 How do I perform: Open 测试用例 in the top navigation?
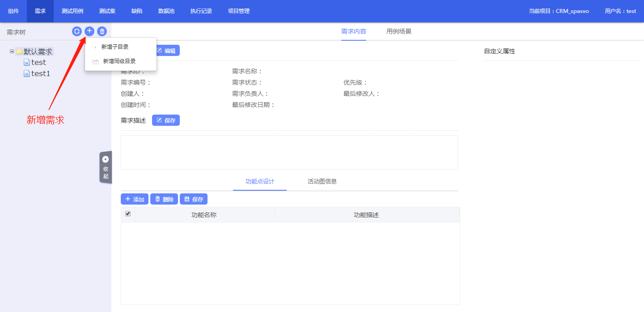coord(72,11)
